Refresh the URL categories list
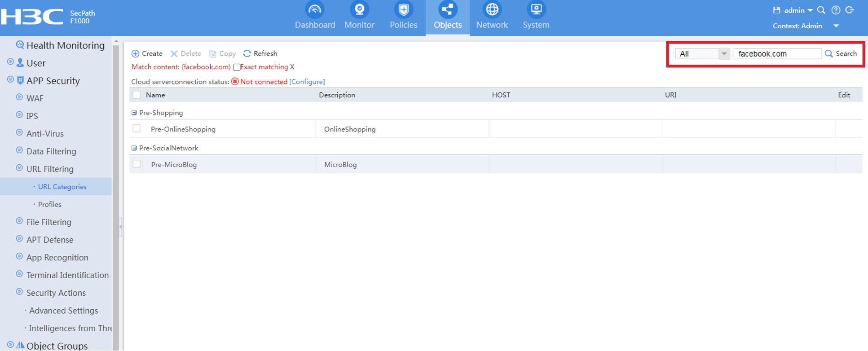Image resolution: width=868 pixels, height=351 pixels. (260, 53)
